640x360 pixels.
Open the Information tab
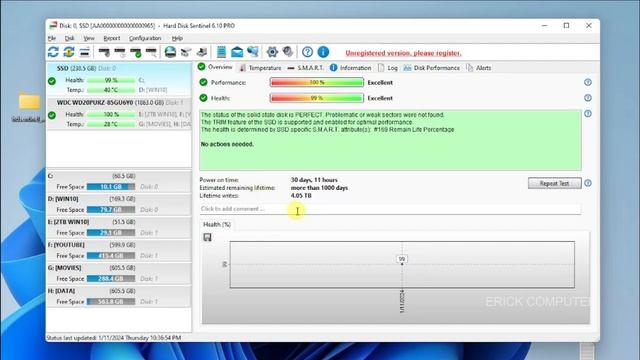pyautogui.click(x=351, y=68)
